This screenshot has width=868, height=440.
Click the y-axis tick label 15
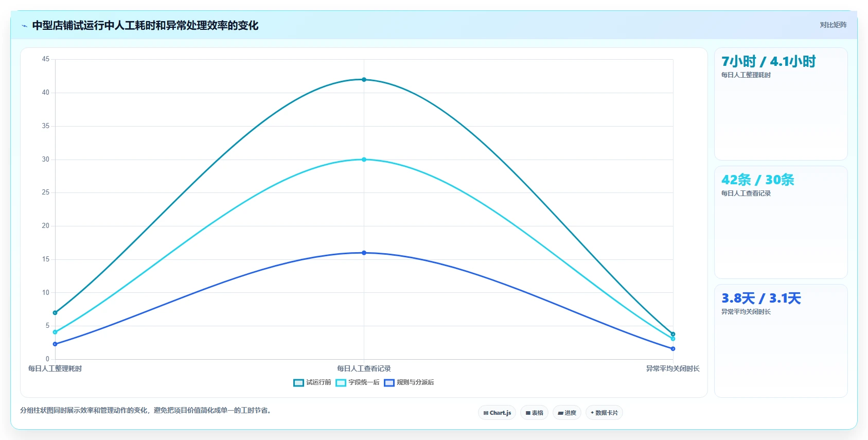(x=46, y=259)
